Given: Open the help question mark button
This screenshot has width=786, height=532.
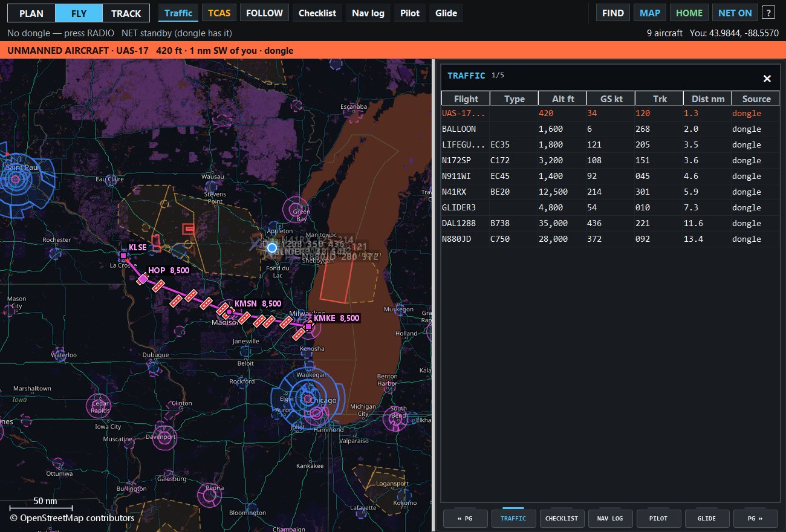Looking at the screenshot, I should [x=768, y=13].
